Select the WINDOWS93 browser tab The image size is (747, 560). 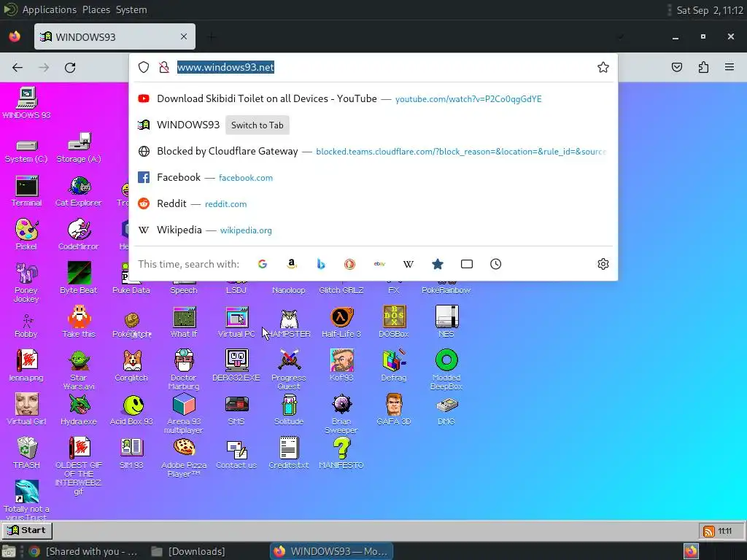[115, 36]
